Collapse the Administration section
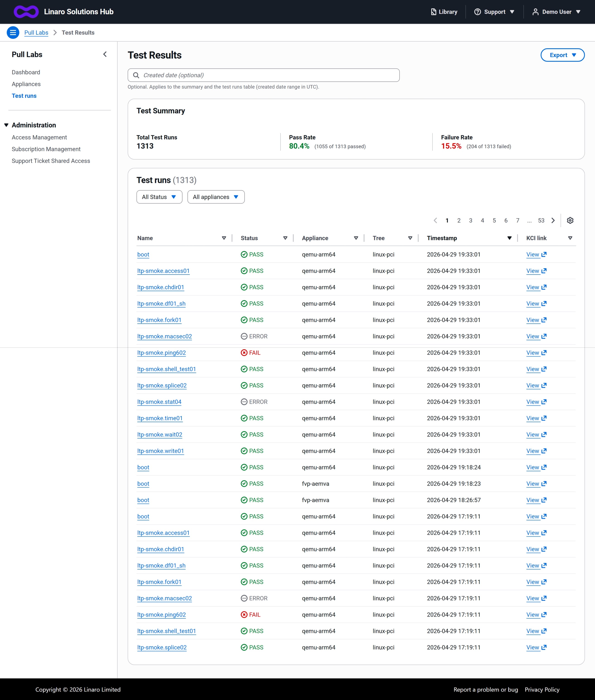595x700 pixels. 6,125
